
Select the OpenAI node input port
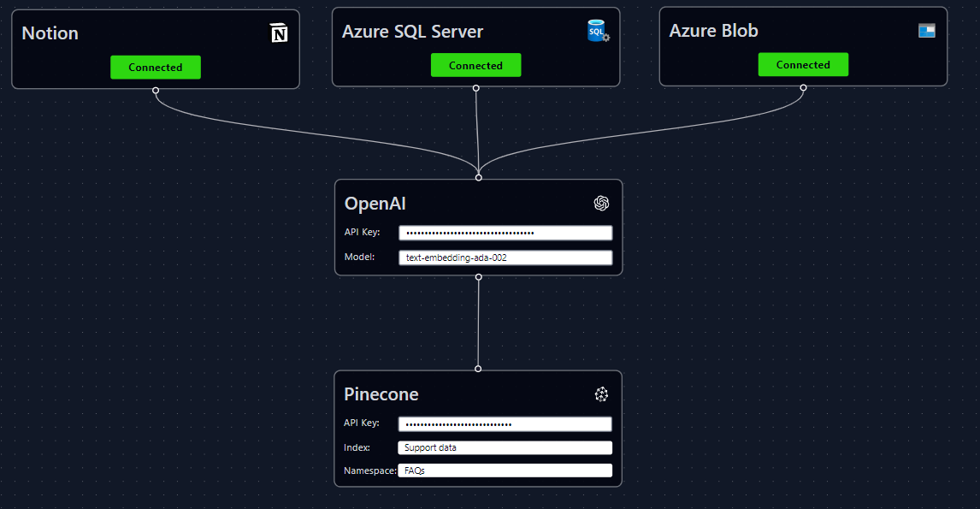[x=478, y=178]
